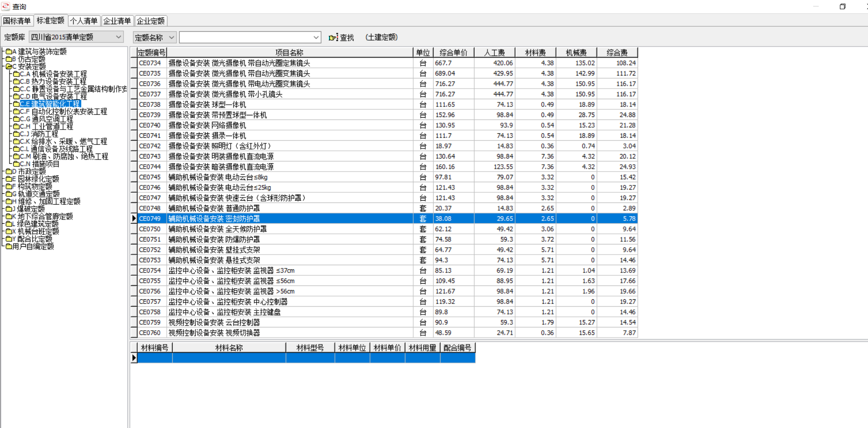
Task: Expand the F 构筑物定额 folder icon
Action: click(x=9, y=186)
